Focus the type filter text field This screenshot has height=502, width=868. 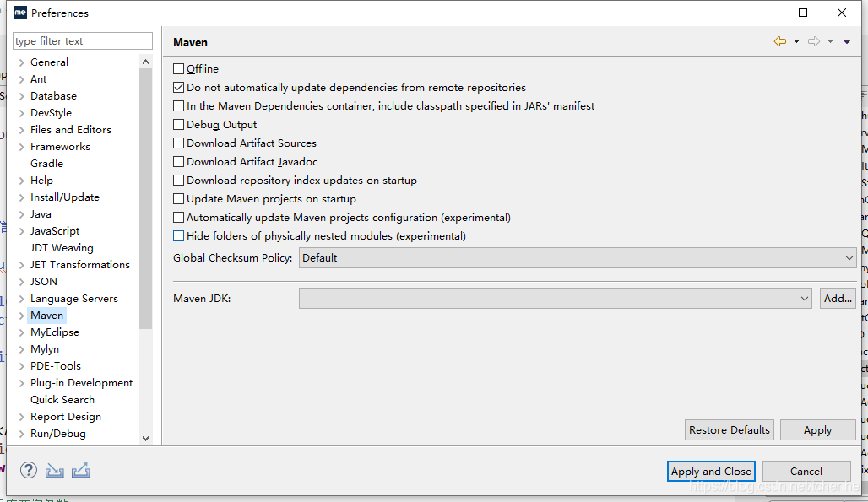pos(83,40)
